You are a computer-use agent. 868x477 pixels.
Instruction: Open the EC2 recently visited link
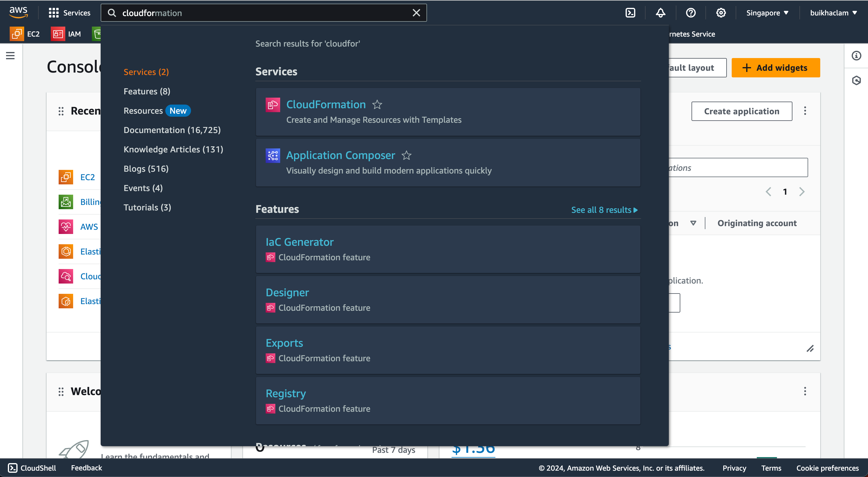(x=87, y=177)
